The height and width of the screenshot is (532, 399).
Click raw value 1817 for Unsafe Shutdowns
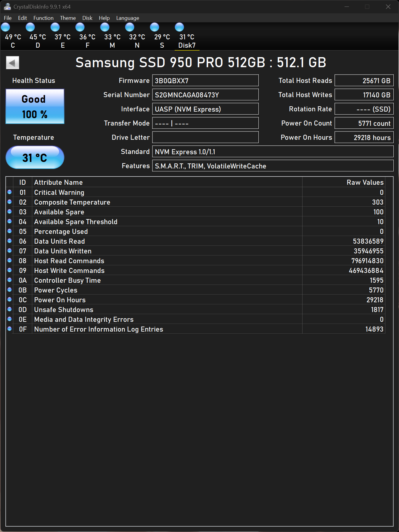point(377,310)
